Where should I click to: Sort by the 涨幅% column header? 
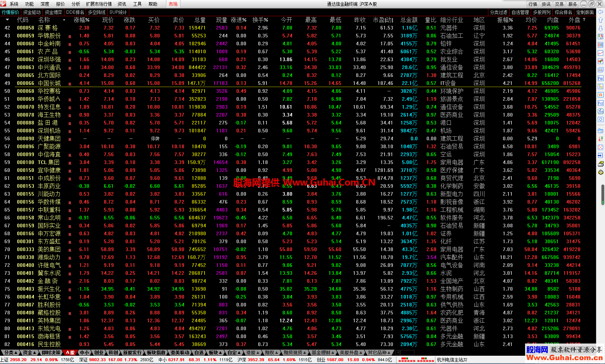click(x=82, y=20)
